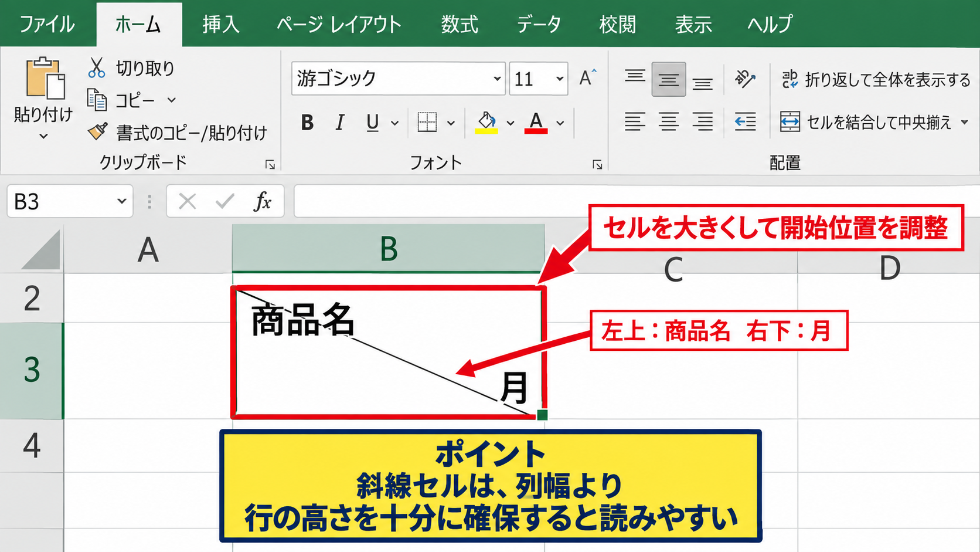
Task: Select column D header
Action: (889, 267)
